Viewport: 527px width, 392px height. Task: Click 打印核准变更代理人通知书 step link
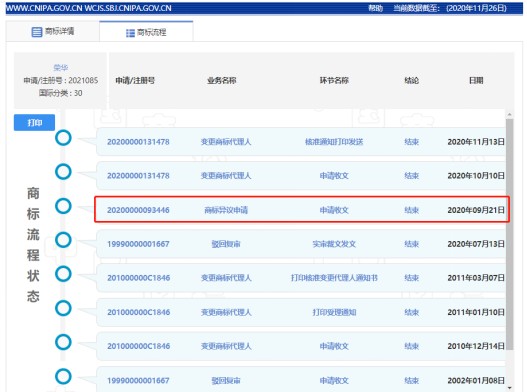(334, 278)
